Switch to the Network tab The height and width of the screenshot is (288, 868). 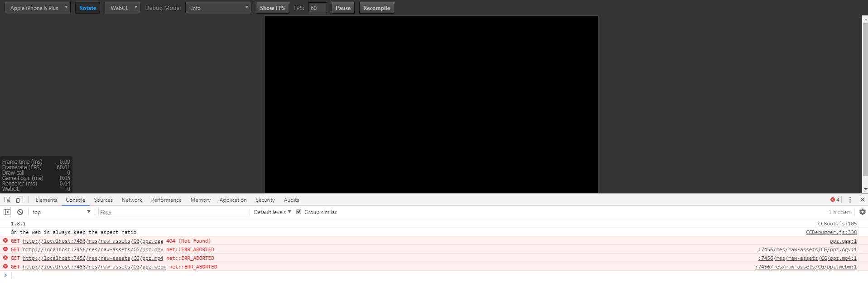tap(132, 200)
